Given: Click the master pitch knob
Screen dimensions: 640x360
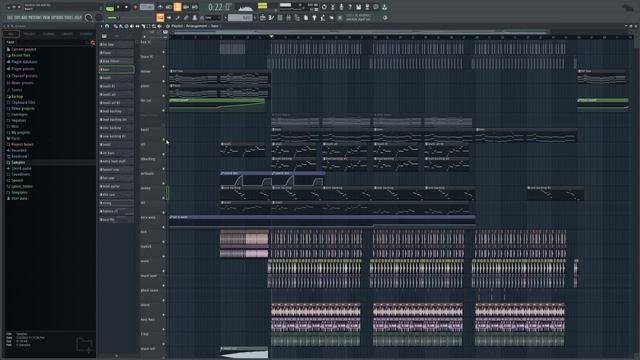Looking at the screenshot, I should coord(99,18).
